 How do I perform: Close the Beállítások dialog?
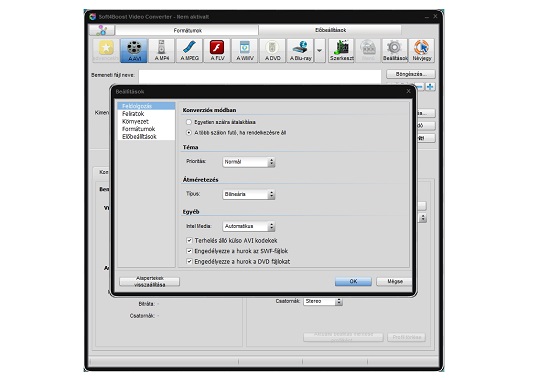point(408,91)
